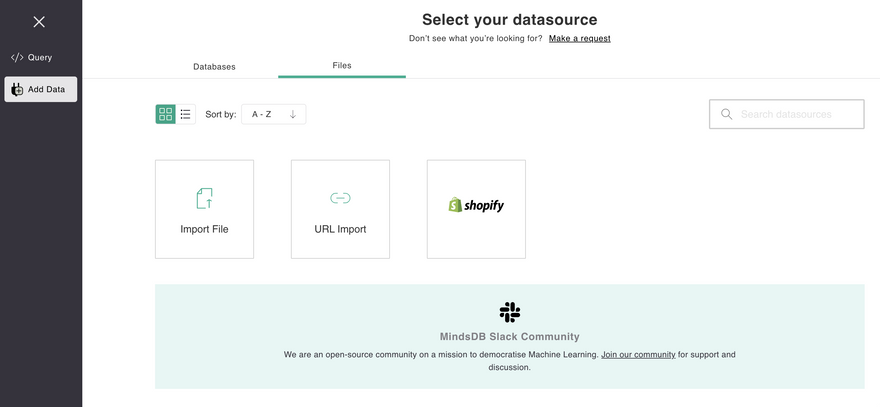Viewport: 880px width, 407px height.
Task: Switch to list view layout
Action: click(x=186, y=114)
